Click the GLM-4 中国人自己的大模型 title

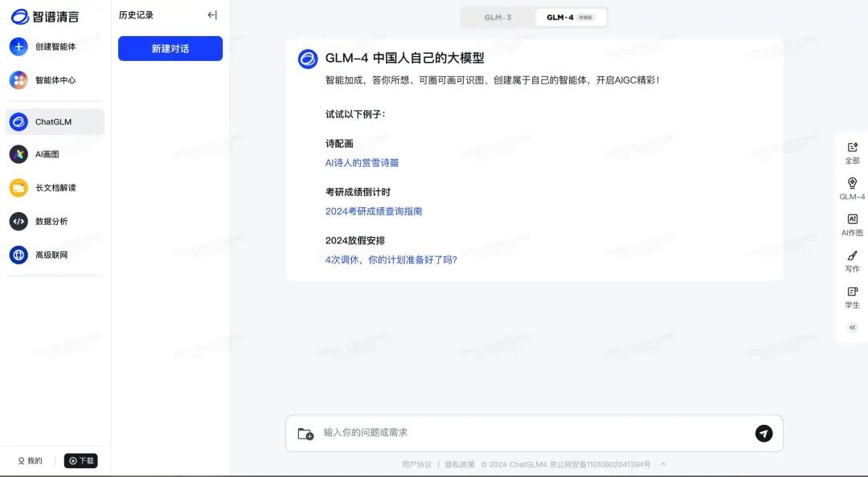coord(404,58)
